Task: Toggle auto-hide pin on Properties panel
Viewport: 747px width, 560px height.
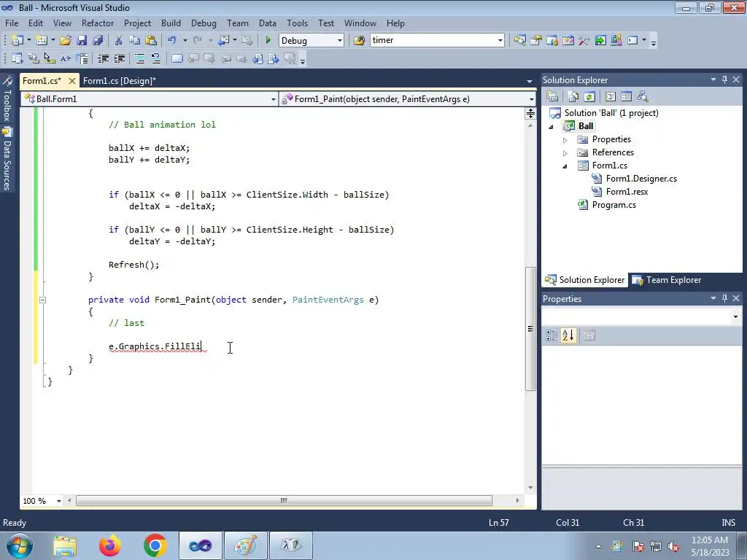Action: 724,298
